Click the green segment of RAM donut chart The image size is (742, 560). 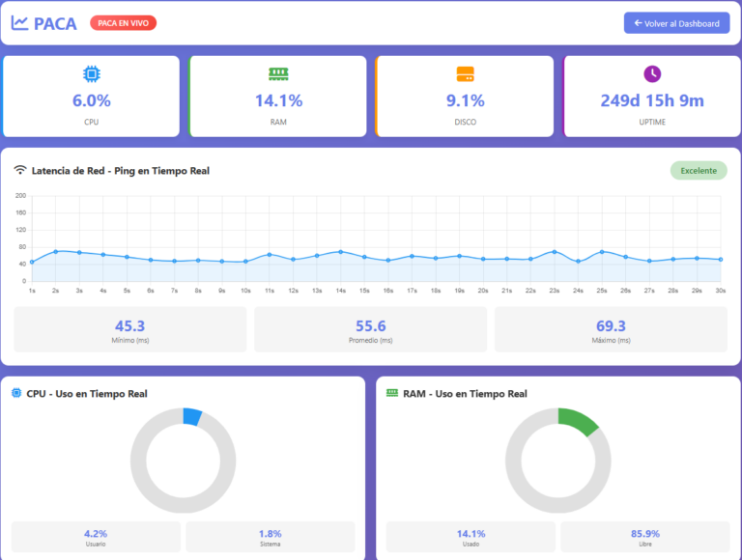[578, 421]
